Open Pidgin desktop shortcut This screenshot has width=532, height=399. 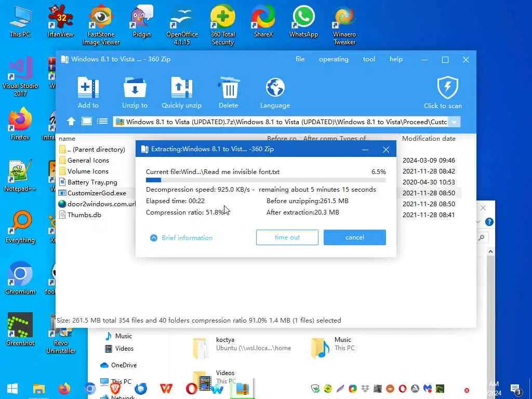tap(141, 21)
